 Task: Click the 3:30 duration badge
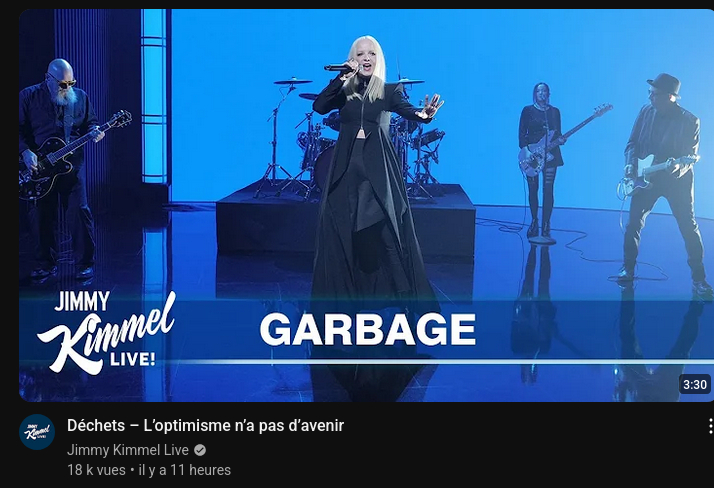point(694,385)
